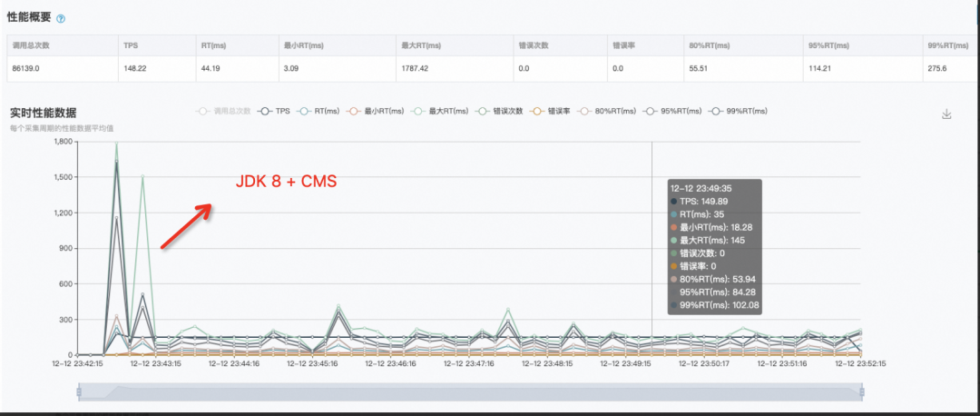The height and width of the screenshot is (416, 980).
Task: Download the real-time performance chart
Action: pos(946,114)
